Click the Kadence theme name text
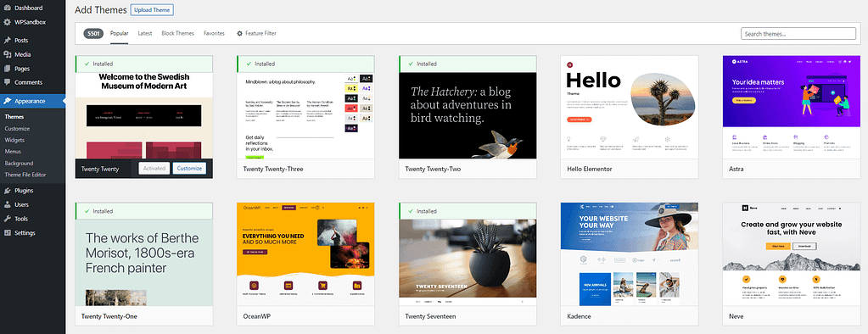 pos(579,317)
